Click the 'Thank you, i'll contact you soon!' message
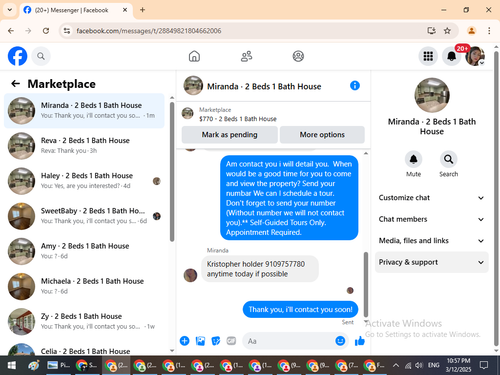 coord(300,309)
